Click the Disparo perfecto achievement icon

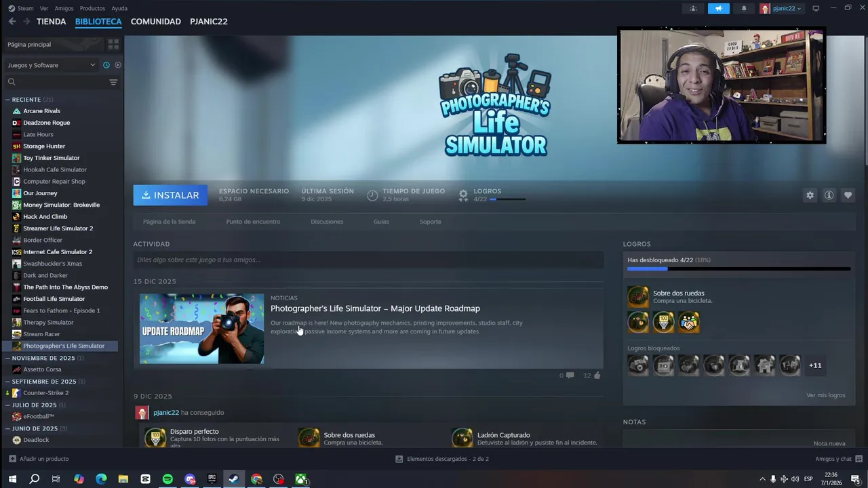(x=155, y=438)
